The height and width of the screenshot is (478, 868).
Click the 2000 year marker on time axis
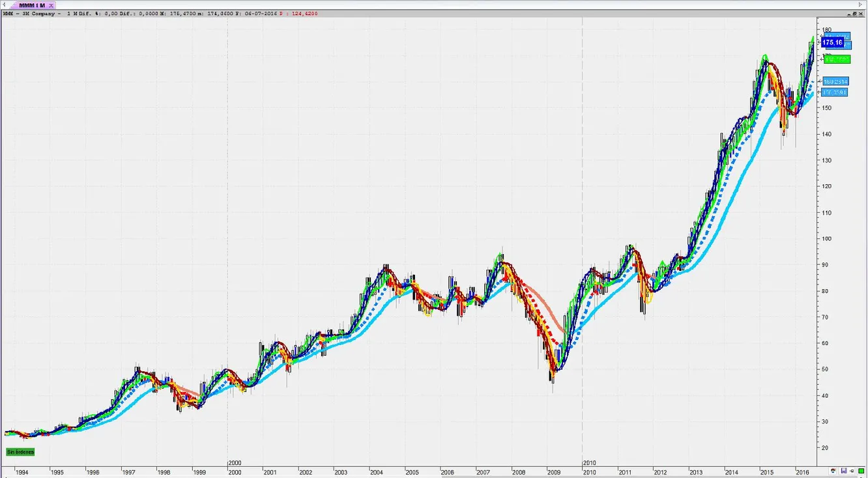click(x=235, y=463)
